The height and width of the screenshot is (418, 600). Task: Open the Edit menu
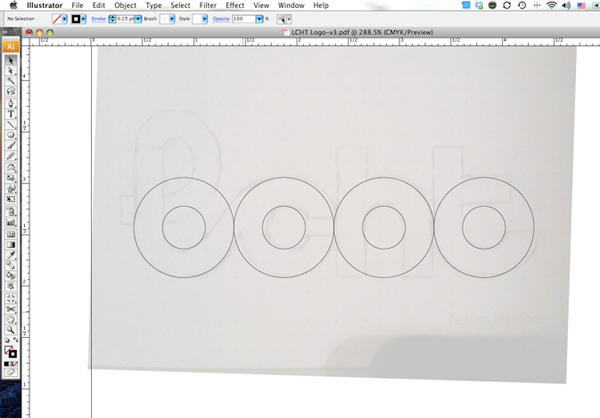[99, 5]
